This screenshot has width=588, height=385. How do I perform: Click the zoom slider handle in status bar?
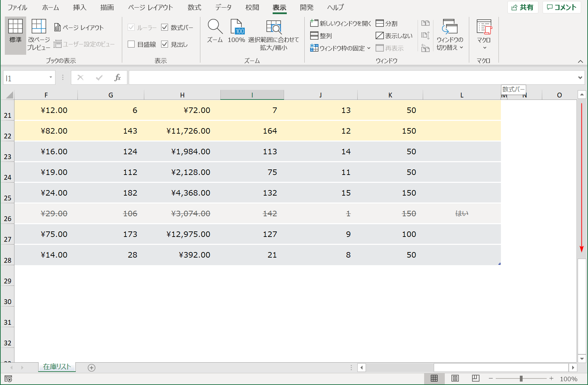click(x=521, y=379)
